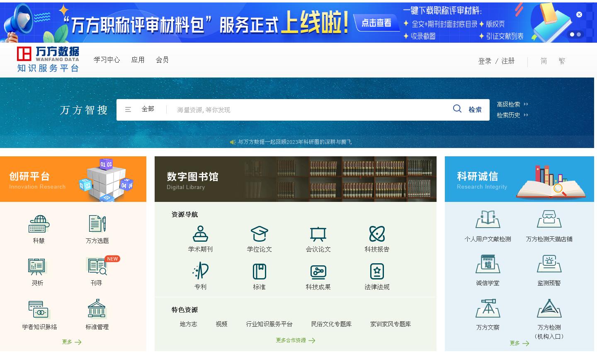Switch to simplified Chinese 简
Screen dimensions: 597x364
(544, 61)
